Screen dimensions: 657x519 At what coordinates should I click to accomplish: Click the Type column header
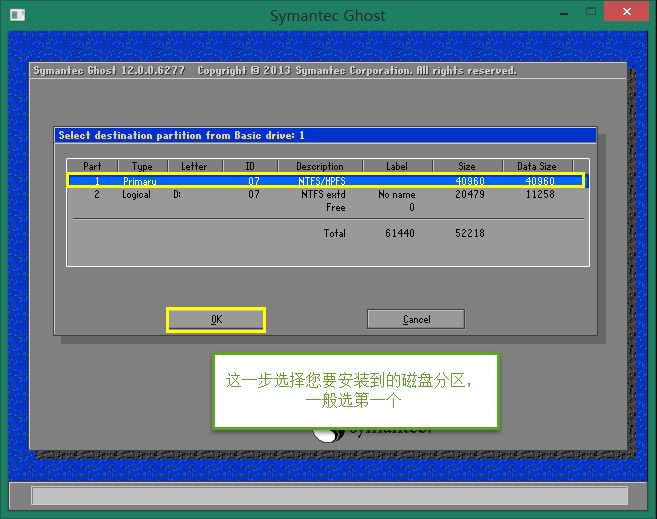[142, 166]
